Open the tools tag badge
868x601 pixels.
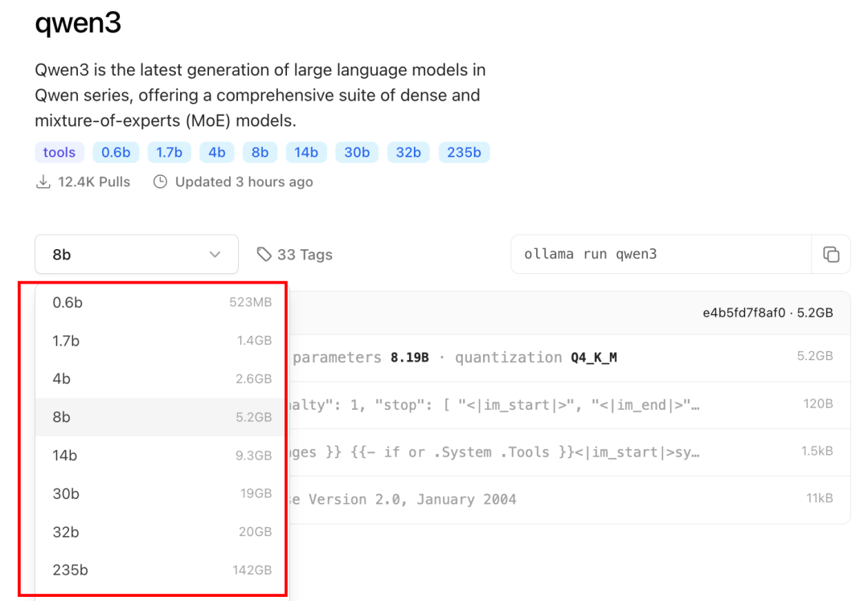tap(59, 152)
